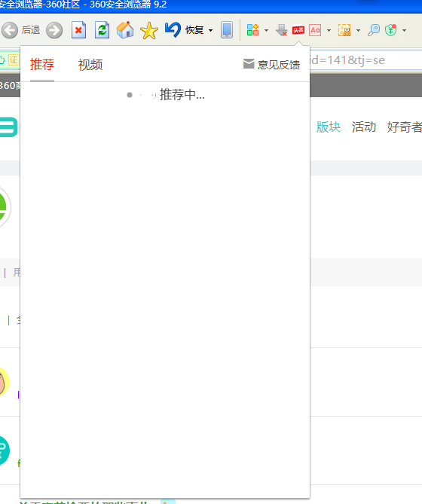Click the address bar URL field

tap(365, 60)
